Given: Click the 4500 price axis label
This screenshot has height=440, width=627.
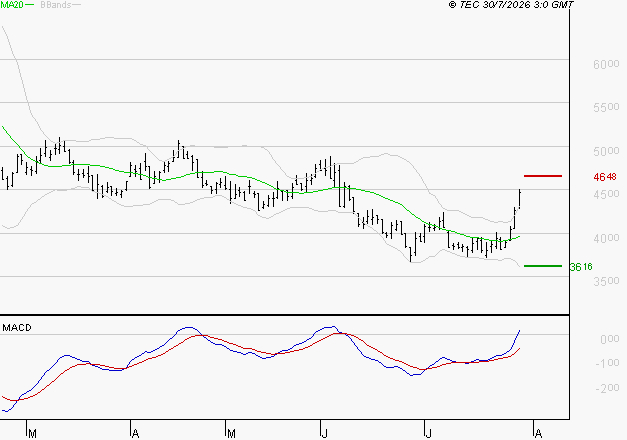Looking at the screenshot, I should point(606,194).
